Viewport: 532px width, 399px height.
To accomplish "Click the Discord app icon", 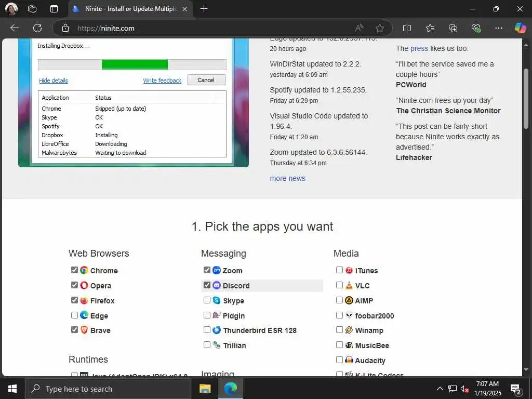I will (217, 285).
